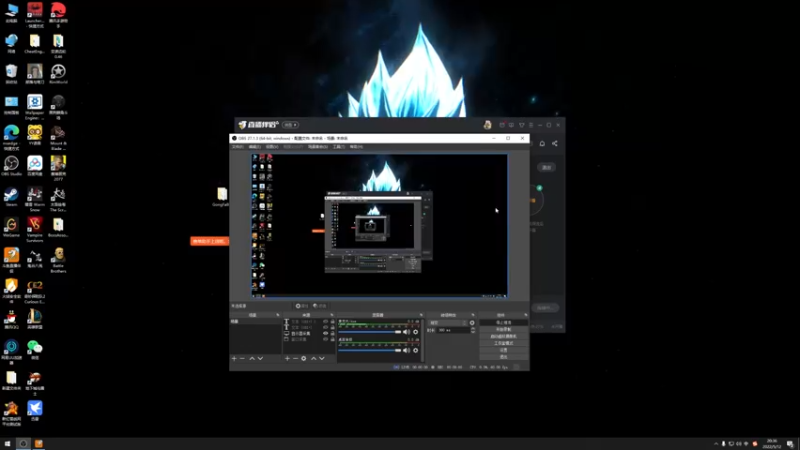Open the scene transition type dropdown
Image resolution: width=800 pixels, height=450 pixels.
(448, 323)
